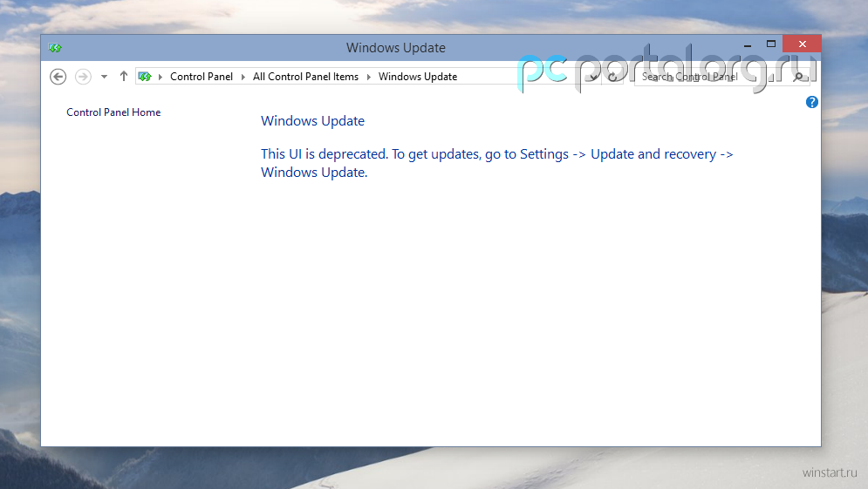Expand the chevron before Control Panel breadcrumb
Screen dimensions: 868x489
point(161,77)
